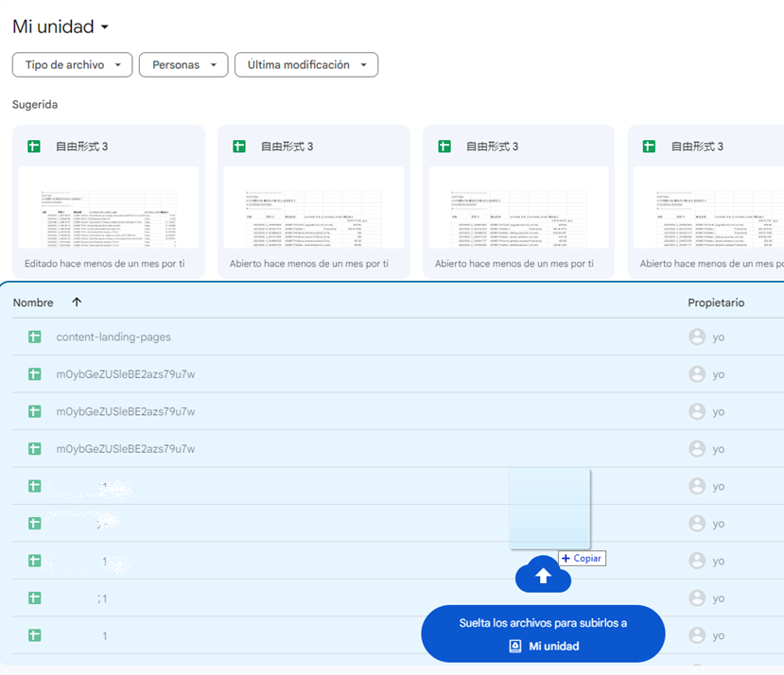Sort by the Nombre column header
This screenshot has width=784, height=675.
pos(33,303)
